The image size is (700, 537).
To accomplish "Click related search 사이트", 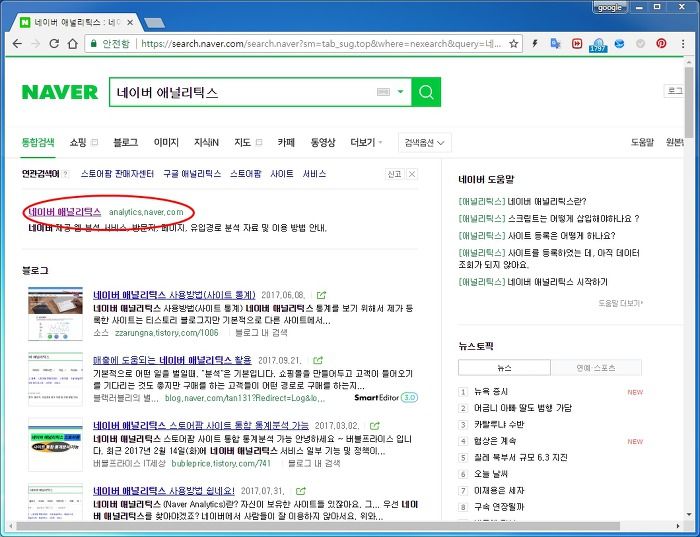I will coord(282,174).
